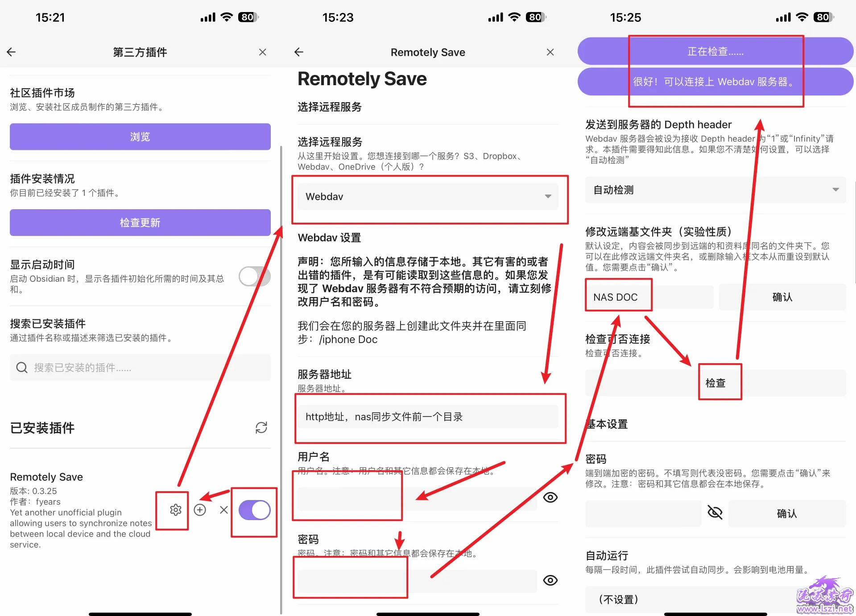856x616 pixels.
Task: Tap the 可以连接上 Webdav 服务器 notification
Action: click(x=715, y=82)
